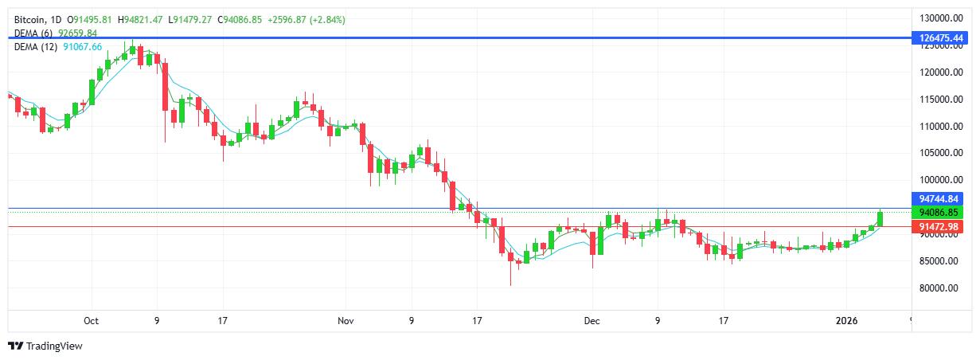The height and width of the screenshot is (360, 980).
Task: Click the green 94086.85 current price label
Action: (x=940, y=213)
